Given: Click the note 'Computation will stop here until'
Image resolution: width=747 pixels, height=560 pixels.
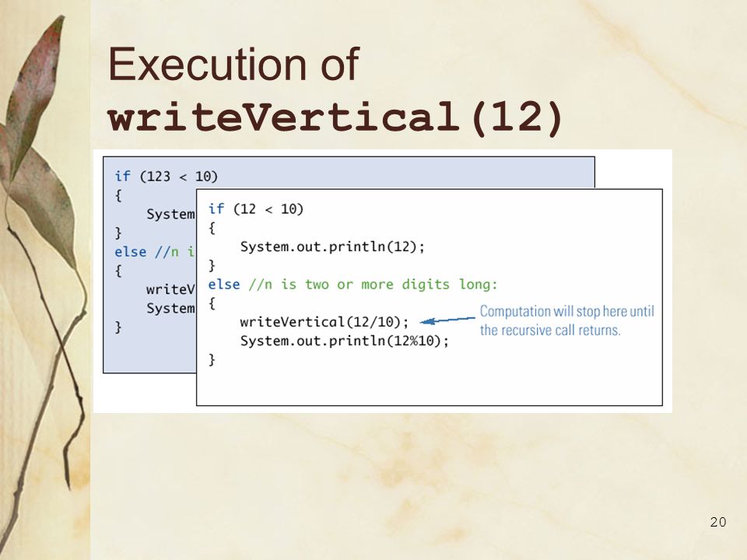Looking at the screenshot, I should [567, 311].
